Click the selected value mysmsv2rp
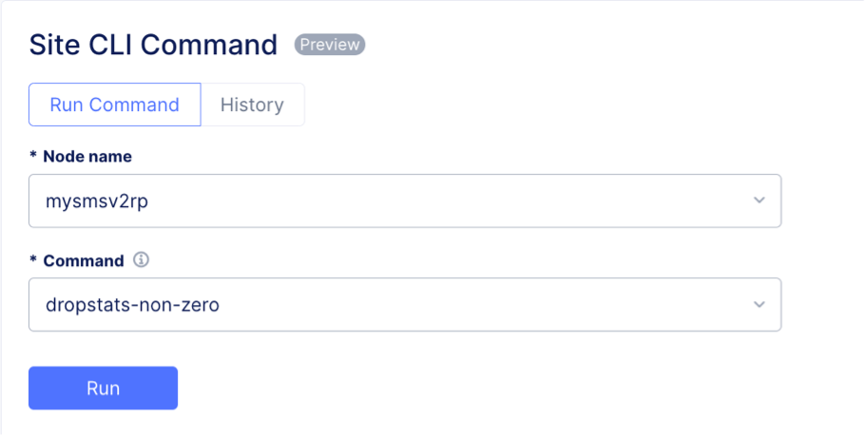The width and height of the screenshot is (868, 438). click(x=96, y=201)
